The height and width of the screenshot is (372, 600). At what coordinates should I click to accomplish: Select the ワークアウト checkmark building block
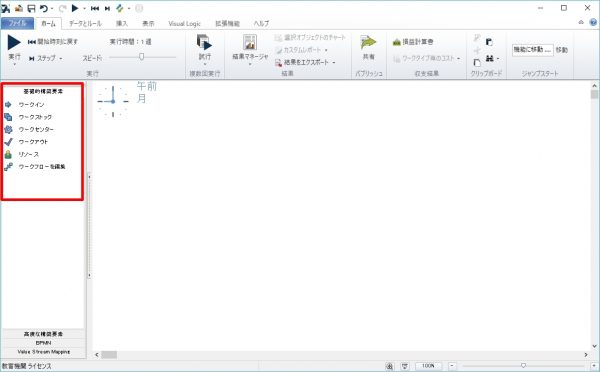(x=8, y=142)
